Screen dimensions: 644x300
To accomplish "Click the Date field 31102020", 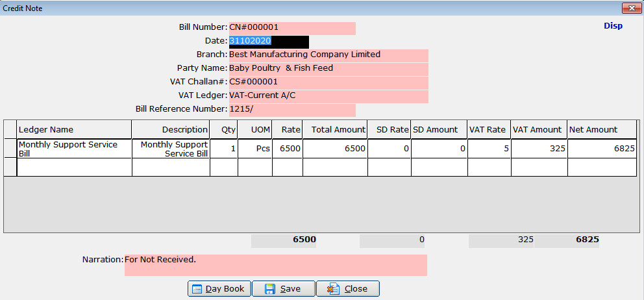I will point(269,42).
